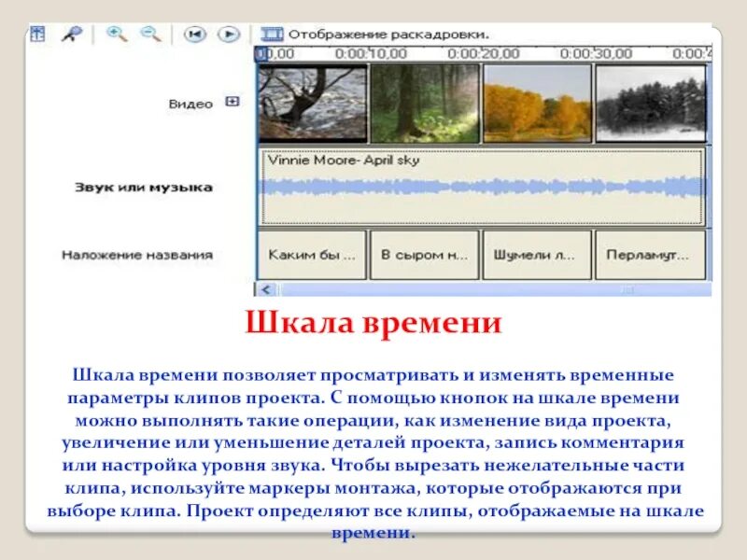
Task: Click the rewind to start button
Action: [197, 33]
